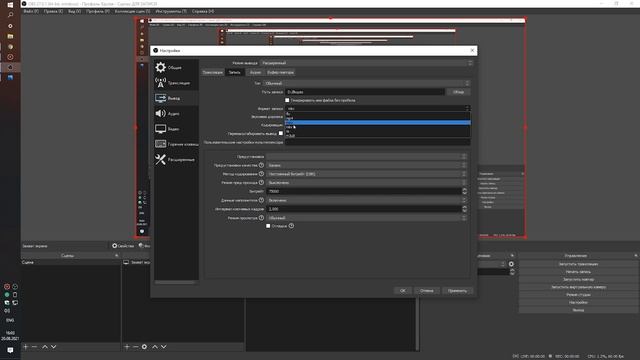Remove selected source with minus icon

coord(136,347)
